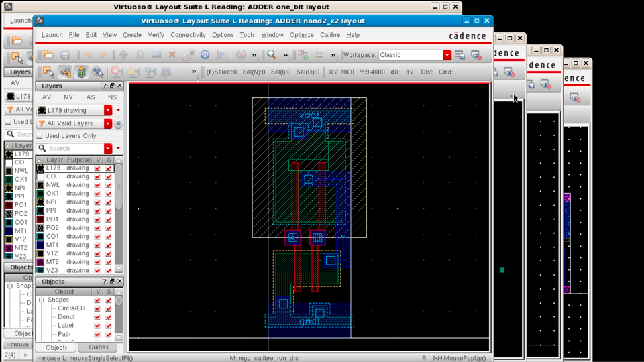
Task: Toggle selectable checkbox for MT1 layer
Action: tap(109, 245)
